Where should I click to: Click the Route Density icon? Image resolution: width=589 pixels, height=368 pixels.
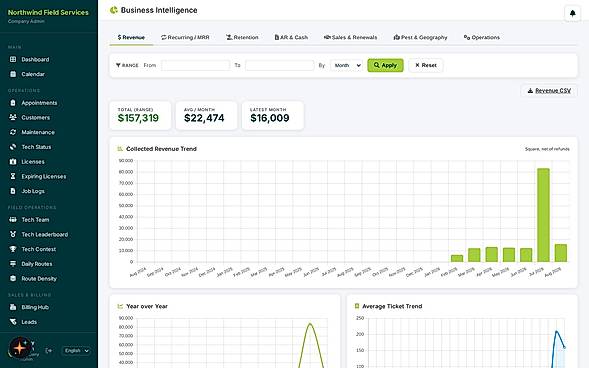pos(13,278)
